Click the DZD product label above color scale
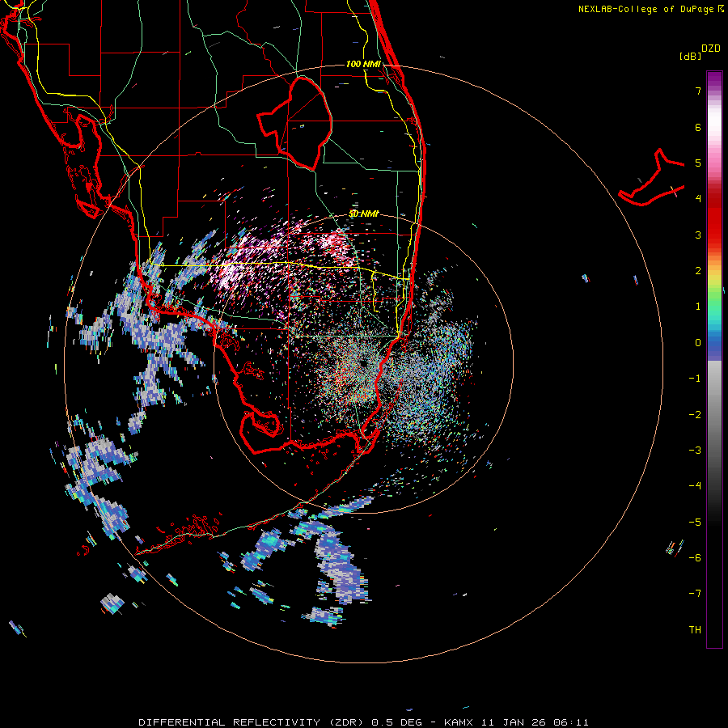 [711, 49]
